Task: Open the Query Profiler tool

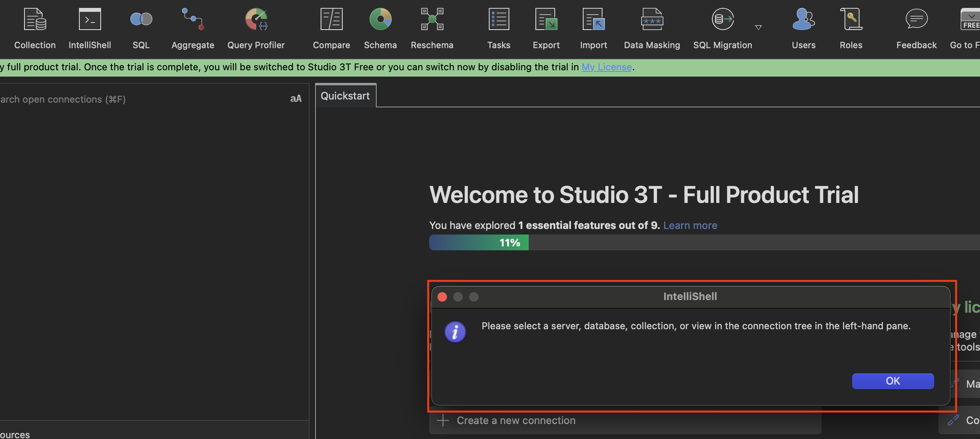Action: (x=256, y=29)
